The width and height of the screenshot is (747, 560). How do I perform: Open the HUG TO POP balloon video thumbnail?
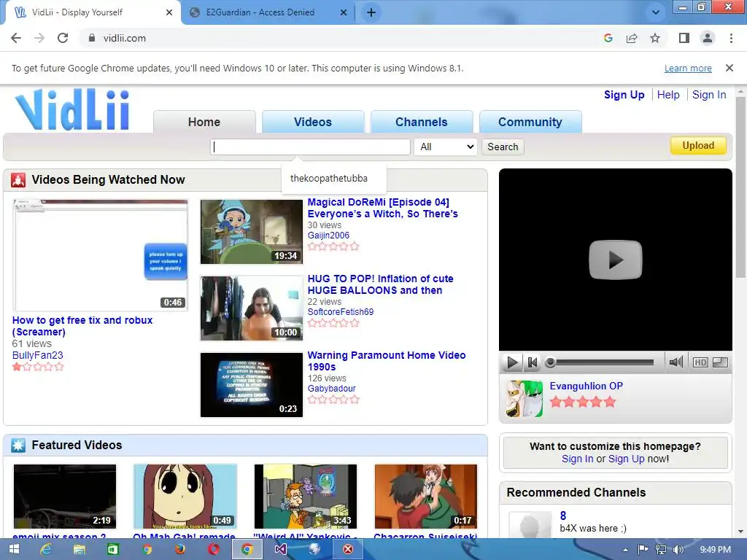pos(252,308)
